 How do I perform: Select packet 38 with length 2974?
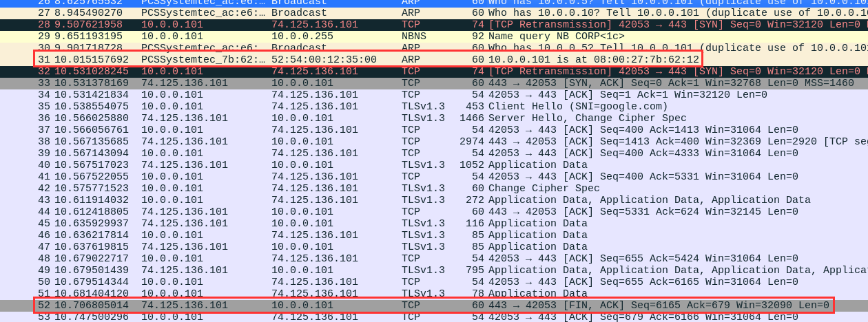coord(434,141)
